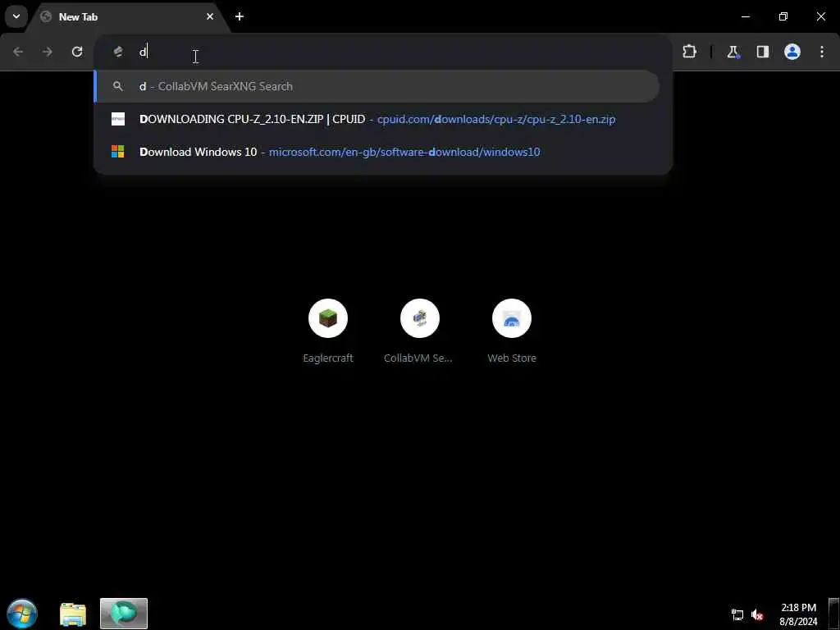Click the site info icon in address bar

click(118, 52)
